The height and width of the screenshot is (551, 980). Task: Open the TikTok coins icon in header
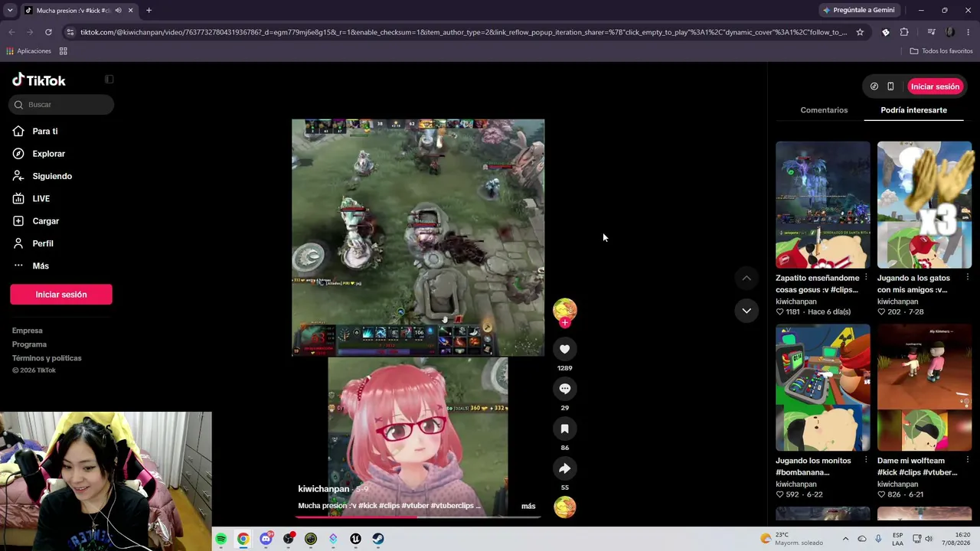click(x=874, y=86)
